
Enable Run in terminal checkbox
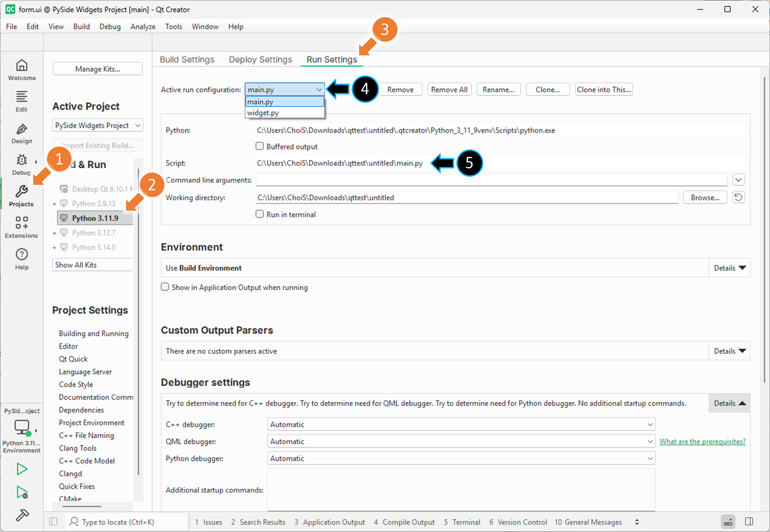[260, 214]
